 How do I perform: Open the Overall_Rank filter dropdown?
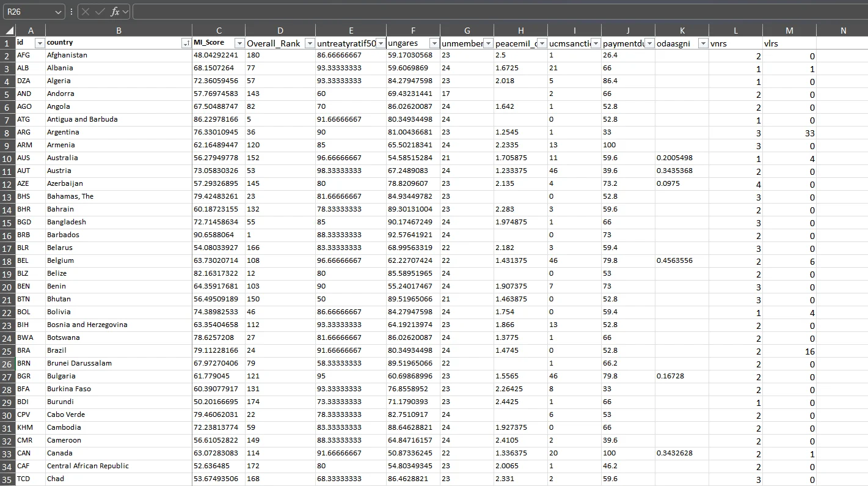(310, 43)
